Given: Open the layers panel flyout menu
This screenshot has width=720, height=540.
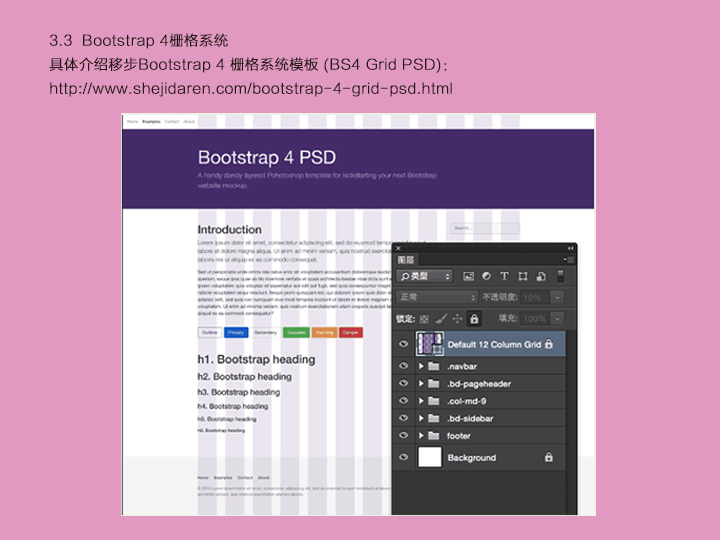Looking at the screenshot, I should (569, 259).
